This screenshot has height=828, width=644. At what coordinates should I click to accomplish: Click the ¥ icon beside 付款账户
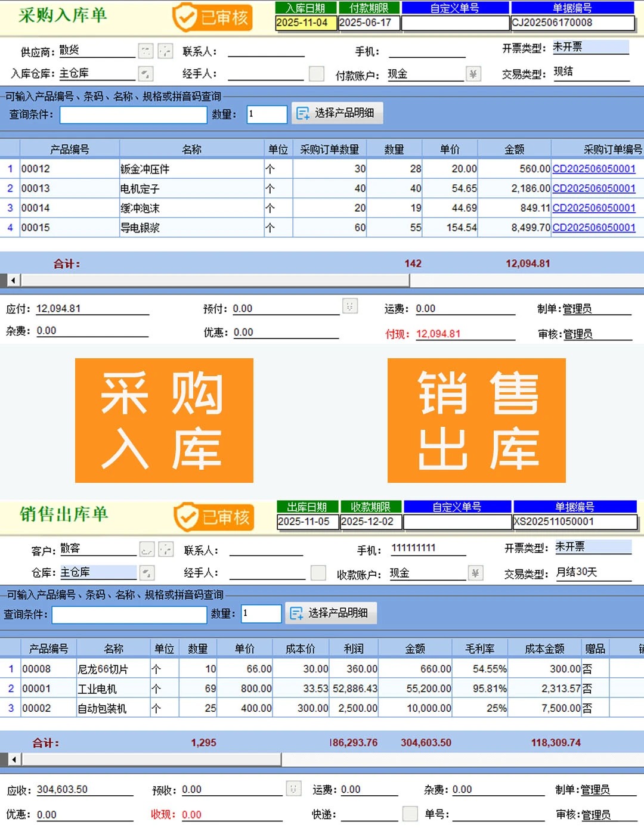click(473, 74)
